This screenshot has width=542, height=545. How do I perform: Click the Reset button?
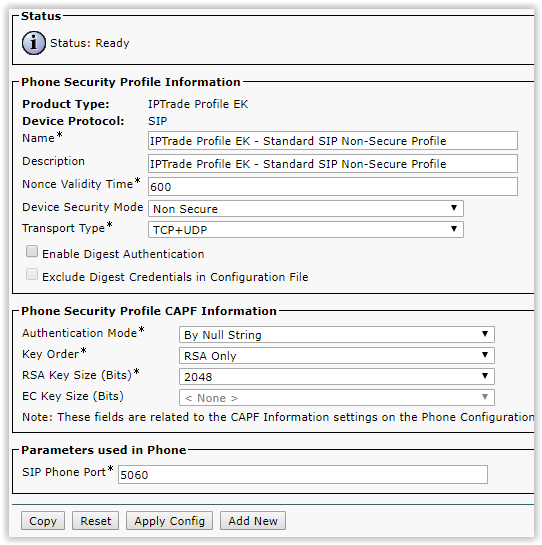pos(95,520)
